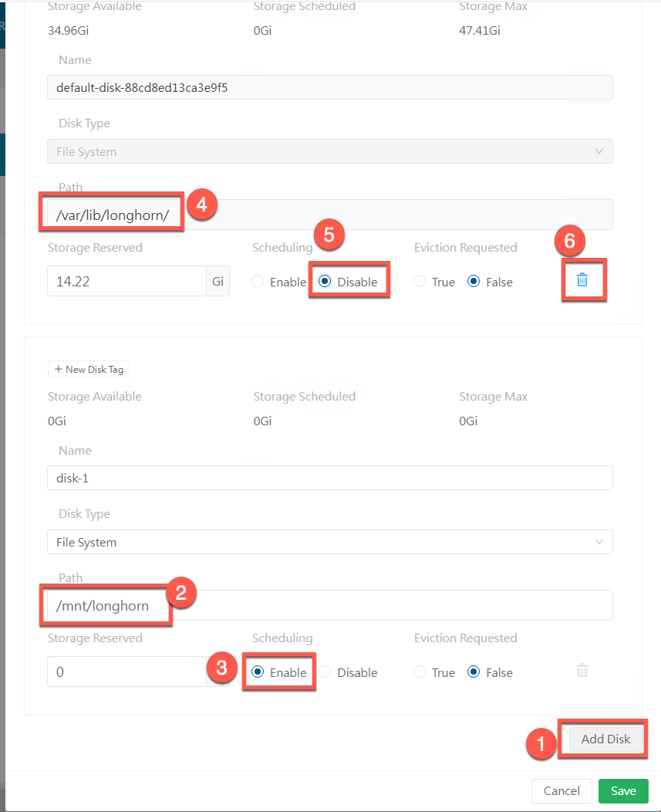This screenshot has width=661, height=812.
Task: Set disk-1 Eviction Requested to True
Action: click(420, 672)
